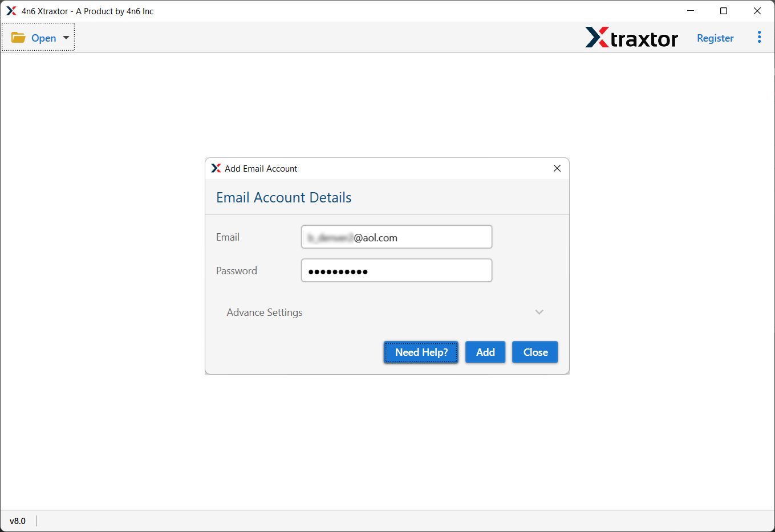Viewport: 775px width, 532px height.
Task: Dismiss the Add Email Account dialog via its X
Action: 557,168
